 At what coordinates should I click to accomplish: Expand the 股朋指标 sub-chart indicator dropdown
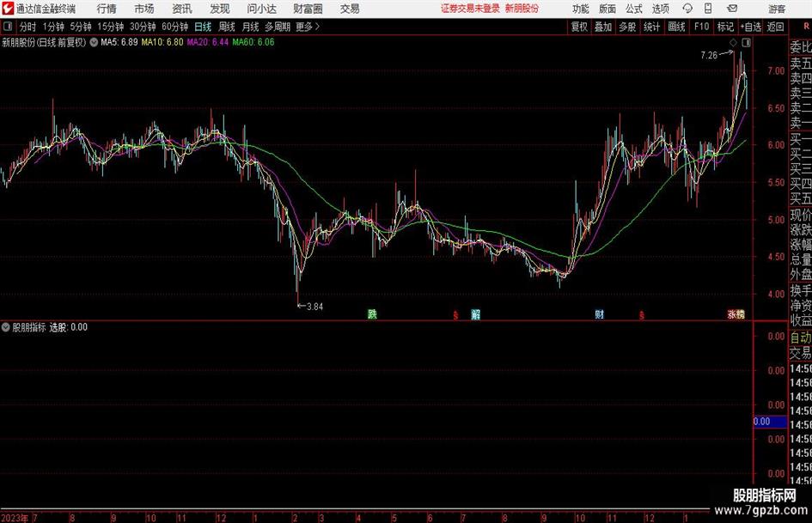pyautogui.click(x=6, y=327)
